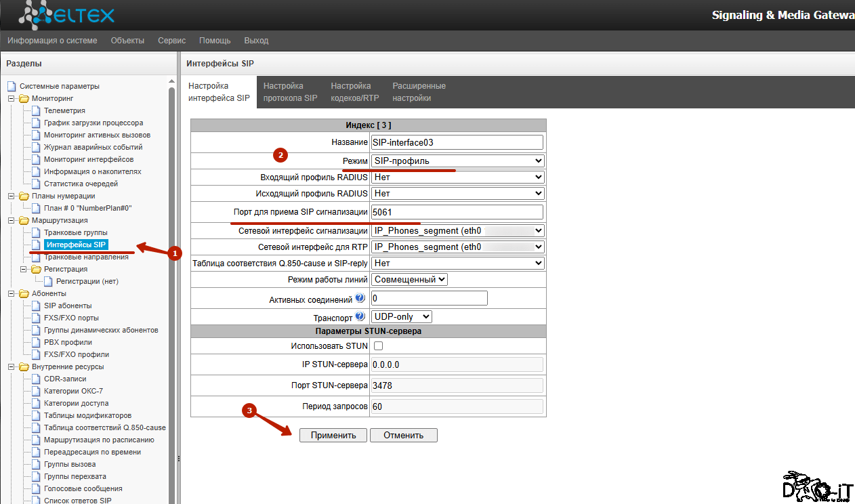Click page icon beside Системные параметры
855x504 pixels.
(x=12, y=86)
